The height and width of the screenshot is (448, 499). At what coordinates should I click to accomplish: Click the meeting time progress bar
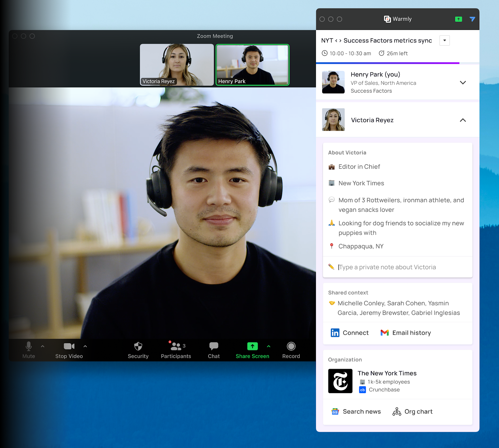398,63
